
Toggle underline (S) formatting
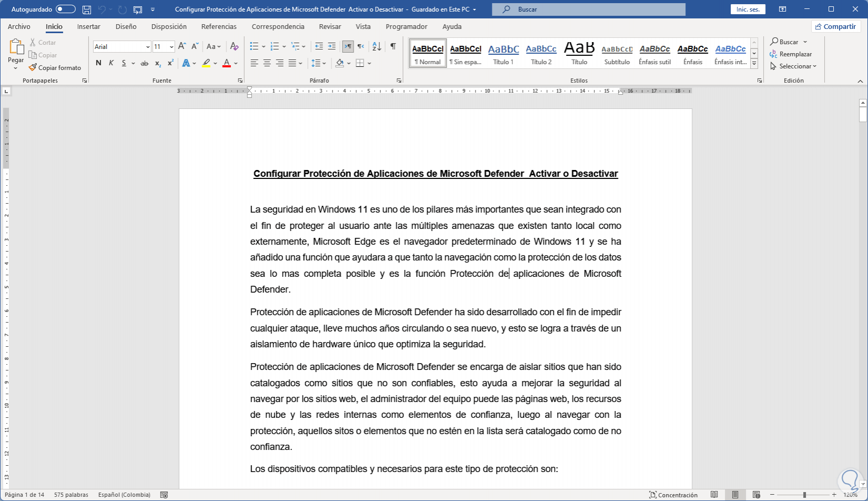[124, 63]
